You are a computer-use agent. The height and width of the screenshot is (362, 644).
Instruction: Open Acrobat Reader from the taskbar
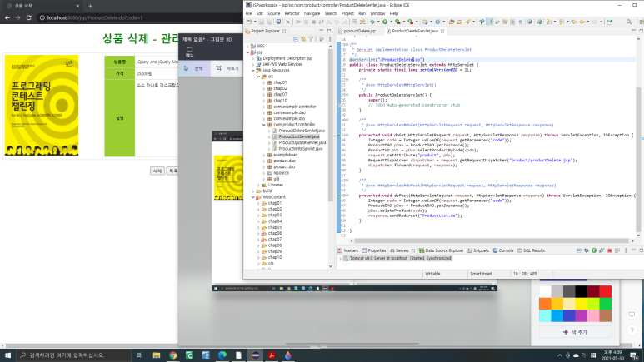(x=272, y=355)
